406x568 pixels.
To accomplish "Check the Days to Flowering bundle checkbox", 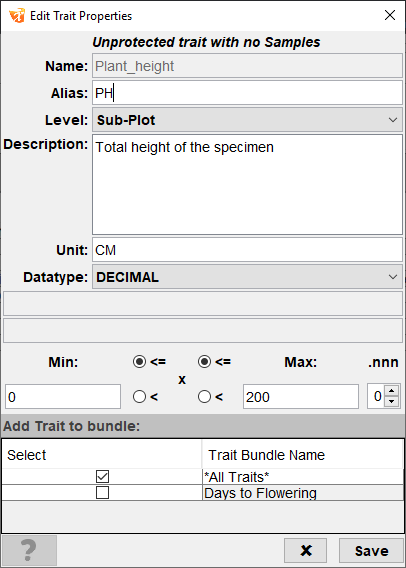I will pos(102,493).
